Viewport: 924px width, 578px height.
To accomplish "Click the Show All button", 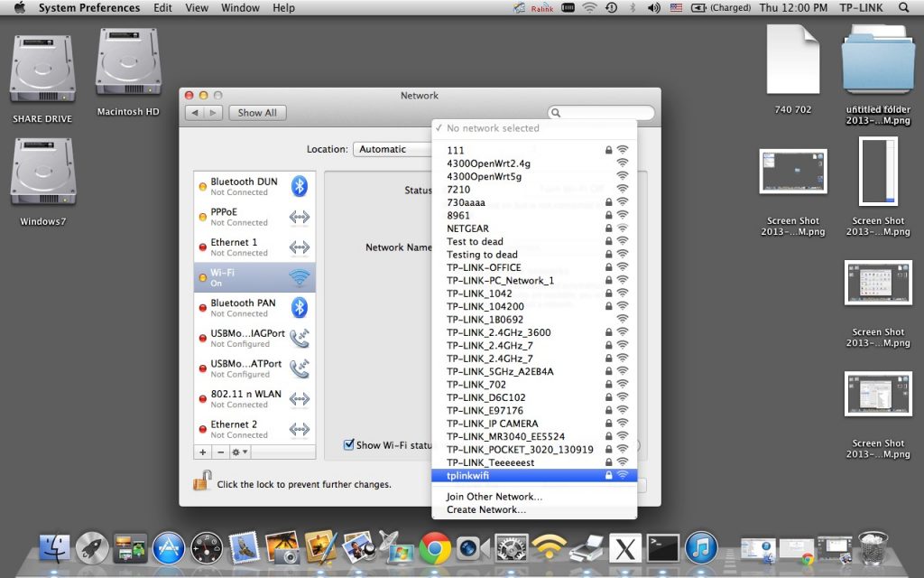I will [x=257, y=113].
